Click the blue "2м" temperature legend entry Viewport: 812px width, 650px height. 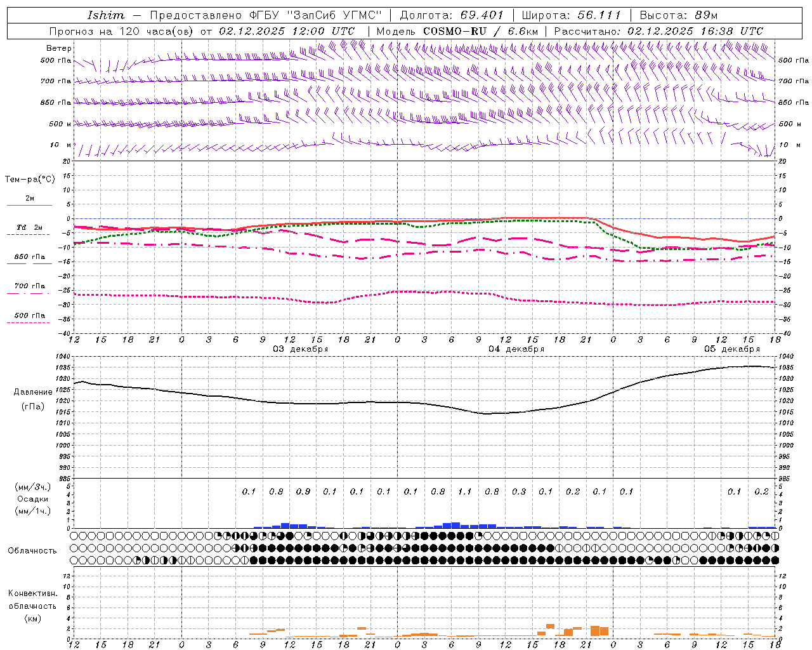pos(30,199)
